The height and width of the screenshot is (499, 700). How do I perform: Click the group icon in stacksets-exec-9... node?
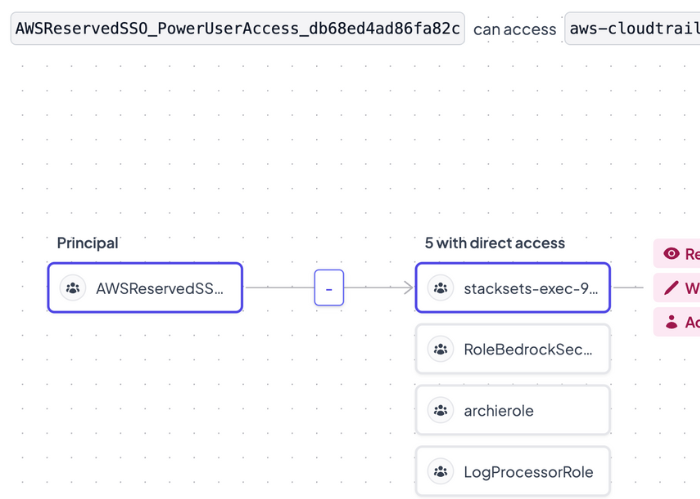(x=441, y=288)
